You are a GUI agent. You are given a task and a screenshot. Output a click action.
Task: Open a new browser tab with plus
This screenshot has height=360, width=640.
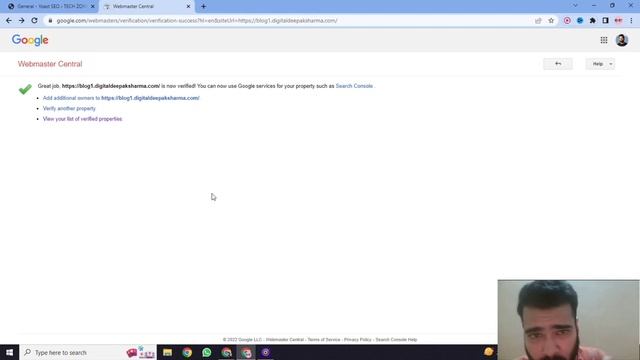[x=203, y=6]
